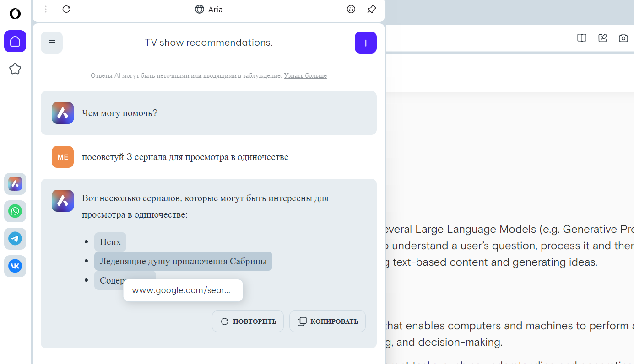Click the 'ПОВТОРИТЬ' retry button
Viewport: 634px width, 364px height.
pos(248,321)
